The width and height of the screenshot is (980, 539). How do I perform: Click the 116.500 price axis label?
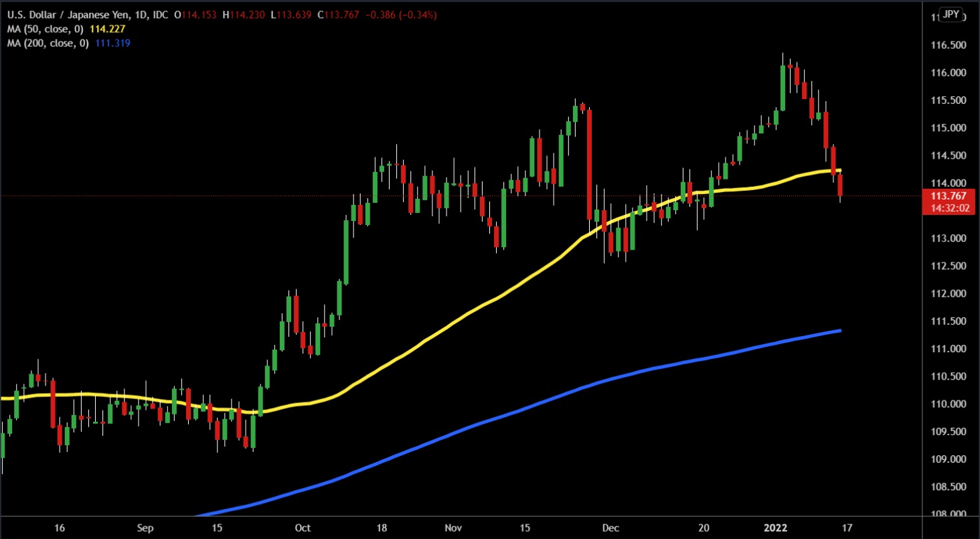[x=947, y=45]
